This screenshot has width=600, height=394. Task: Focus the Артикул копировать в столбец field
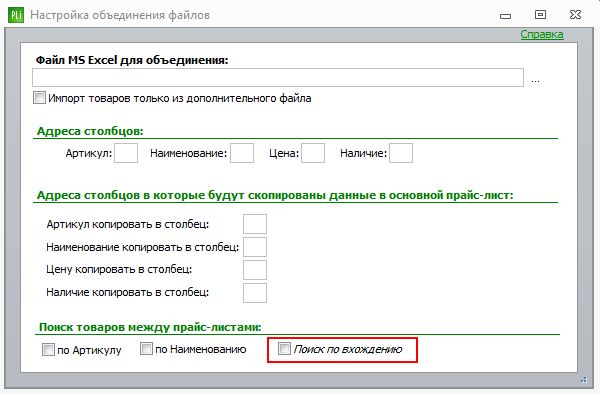(255, 224)
